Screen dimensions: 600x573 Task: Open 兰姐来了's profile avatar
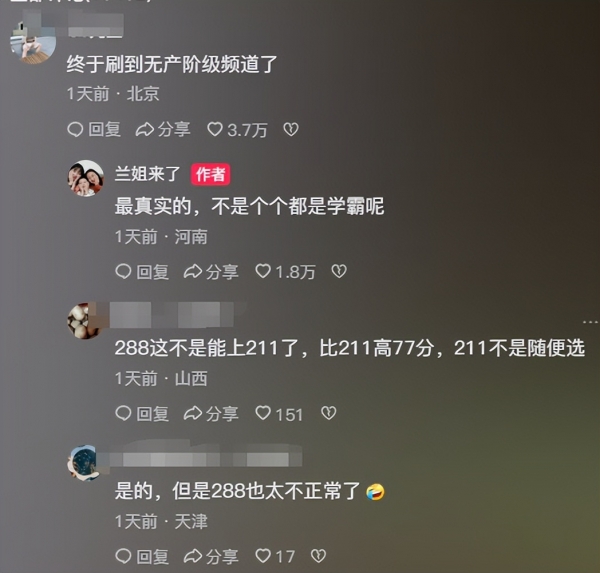86,178
